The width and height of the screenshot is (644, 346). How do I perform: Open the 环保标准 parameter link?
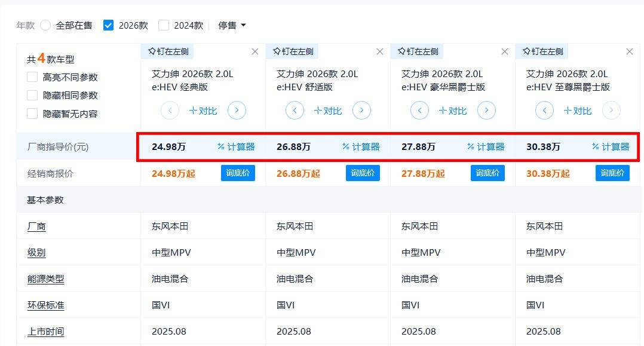pos(45,305)
